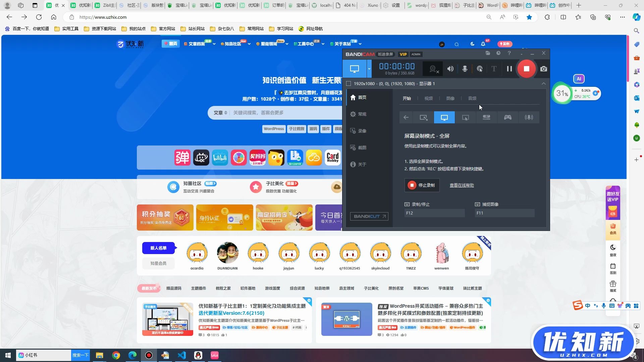
Task: Toggle the speaker sound recording icon
Action: coord(450,69)
